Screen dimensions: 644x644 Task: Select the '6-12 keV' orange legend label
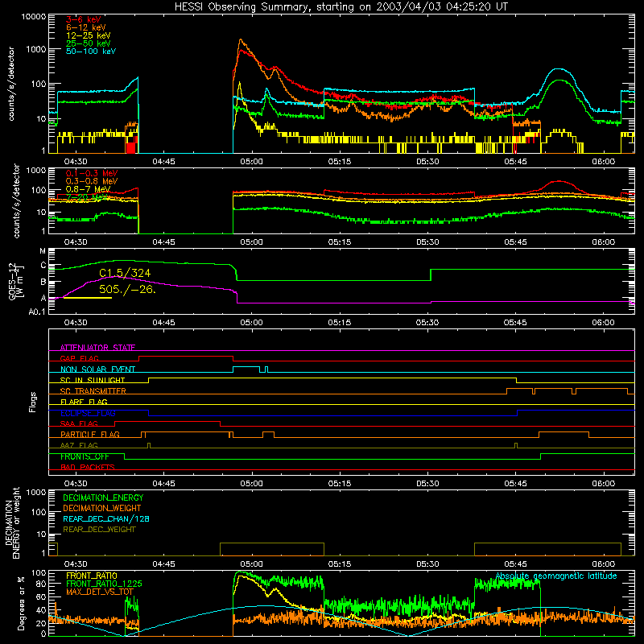point(86,27)
